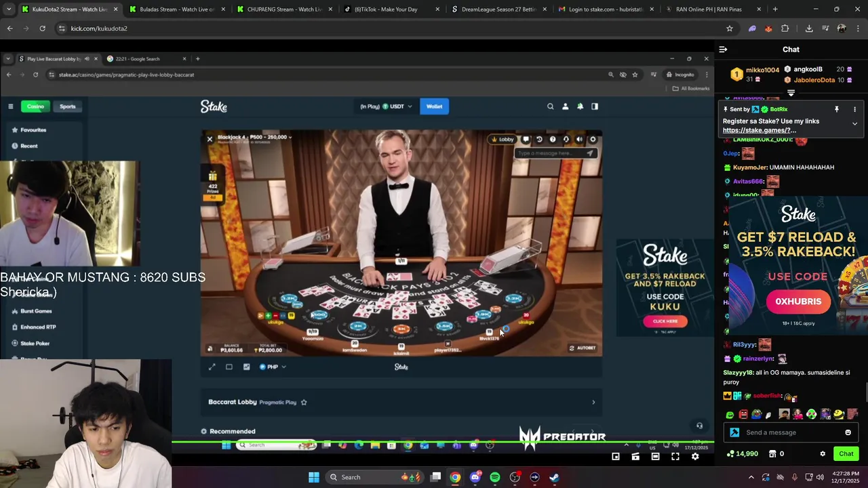Open Chrome three-dot menu

pos(858,28)
